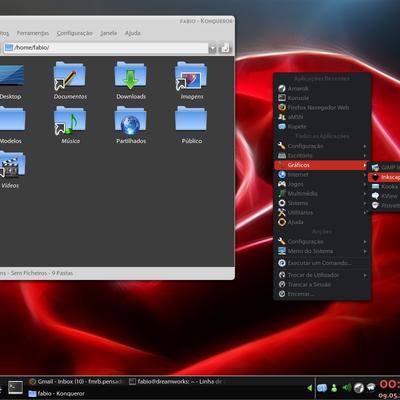Open the Ferramentas menu in Konqueror
The image size is (400, 400).
click(33, 33)
